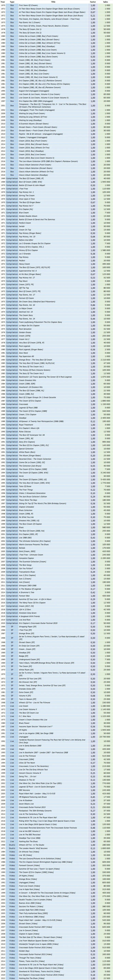Click the Type column header
113x980 pixels.
[12, 2]
